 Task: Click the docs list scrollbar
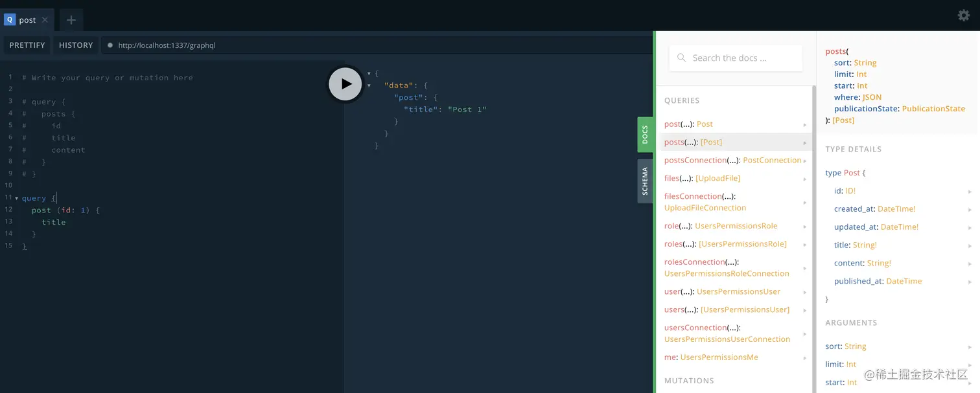pos(814,240)
